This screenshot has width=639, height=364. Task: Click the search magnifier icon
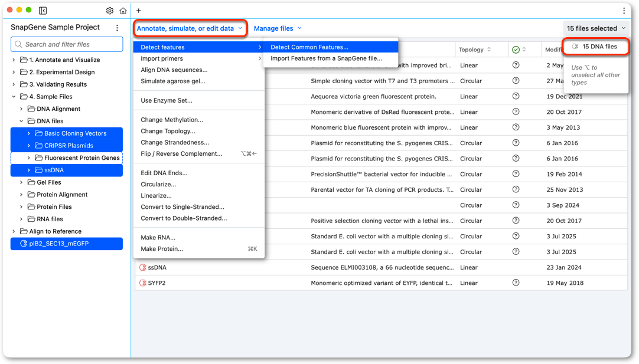[x=18, y=44]
